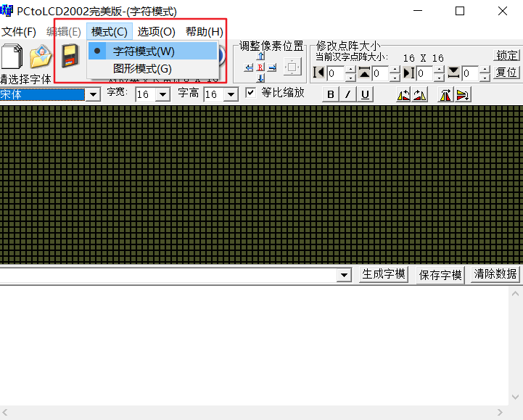
Task: Decrease the left margin spinner value
Action: pyautogui.click(x=350, y=78)
